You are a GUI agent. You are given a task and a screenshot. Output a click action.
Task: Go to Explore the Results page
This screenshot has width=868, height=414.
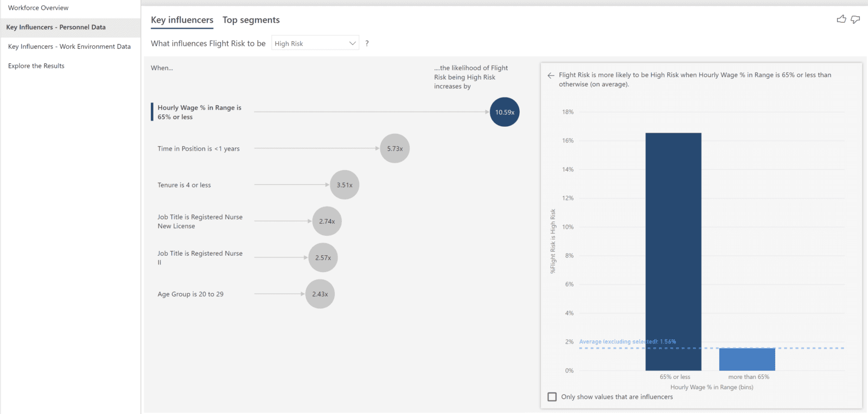pos(36,66)
